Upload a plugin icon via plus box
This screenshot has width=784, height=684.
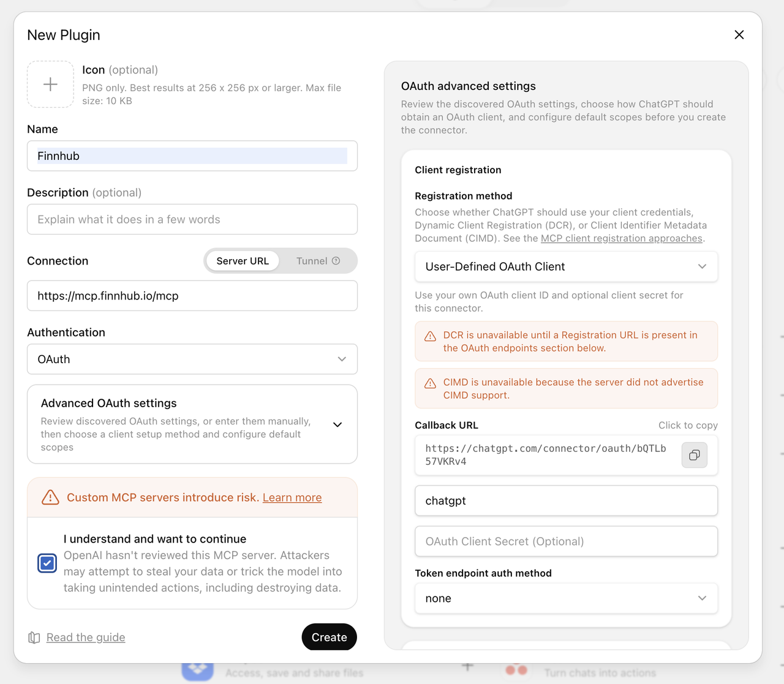50,85
